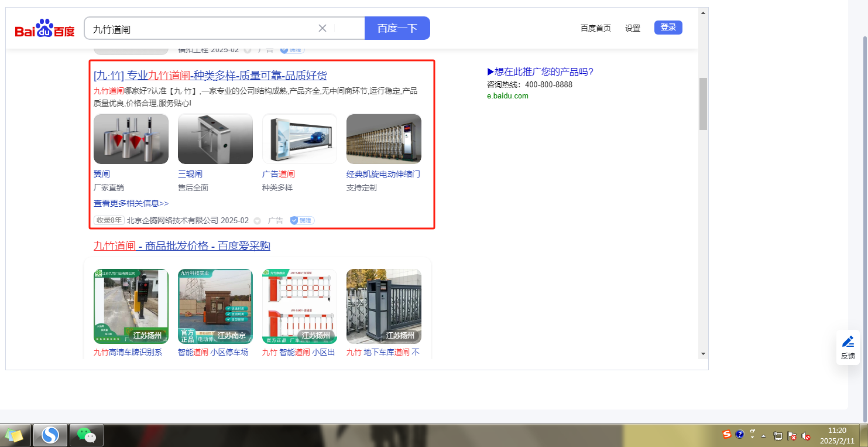868x447 pixels.
Task: Click the results frame scroll-down arrow
Action: pos(703,354)
